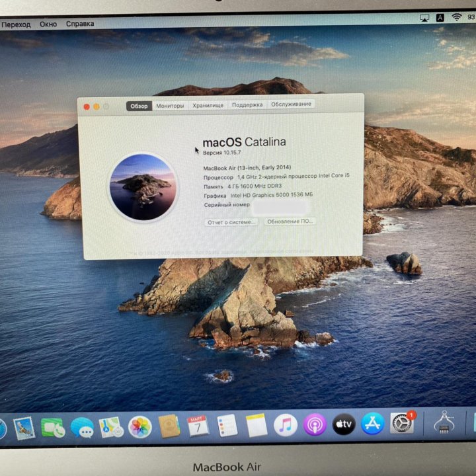Open the Справка menu
This screenshot has height=476, width=476.
[80, 24]
